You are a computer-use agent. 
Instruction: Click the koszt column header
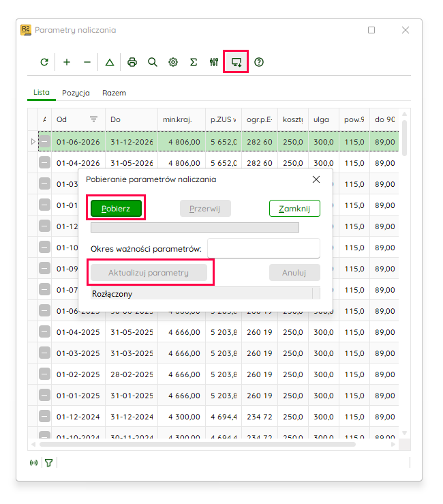click(x=292, y=119)
